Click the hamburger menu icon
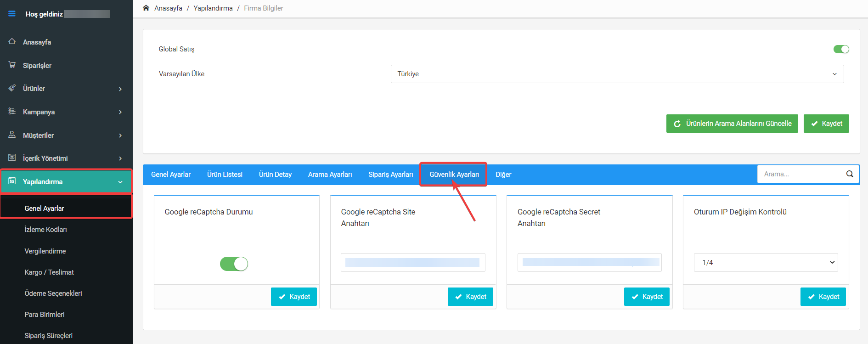The height and width of the screenshot is (344, 868). (x=12, y=14)
